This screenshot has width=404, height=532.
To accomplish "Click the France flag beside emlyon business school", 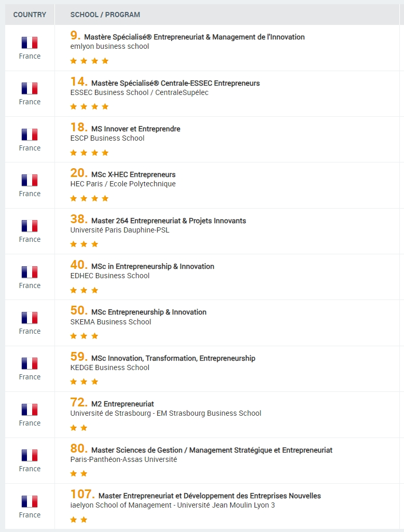I will [x=30, y=43].
